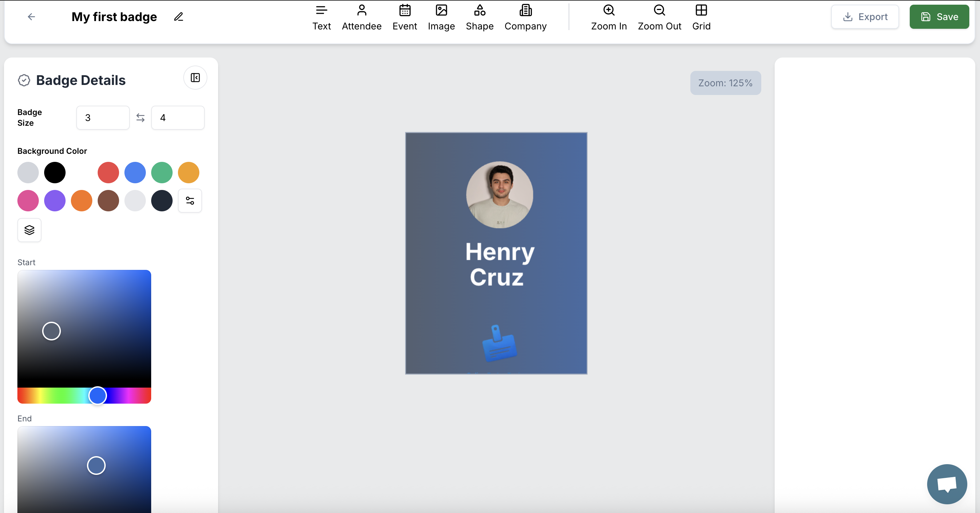
Task: Select the red background color swatch
Action: (108, 172)
